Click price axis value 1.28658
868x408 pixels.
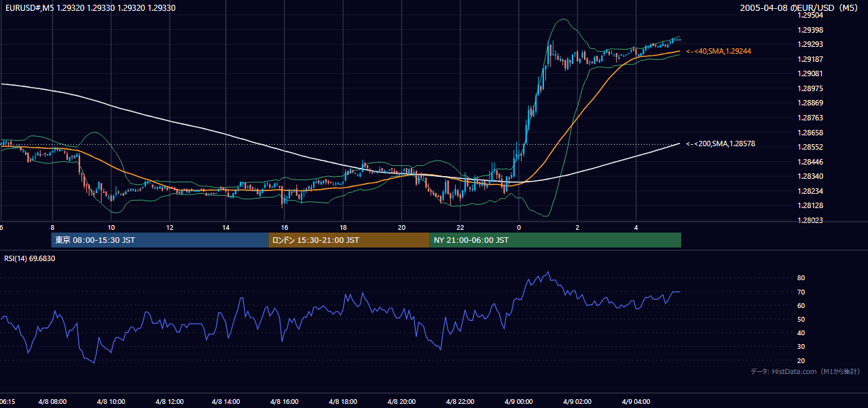(x=810, y=133)
